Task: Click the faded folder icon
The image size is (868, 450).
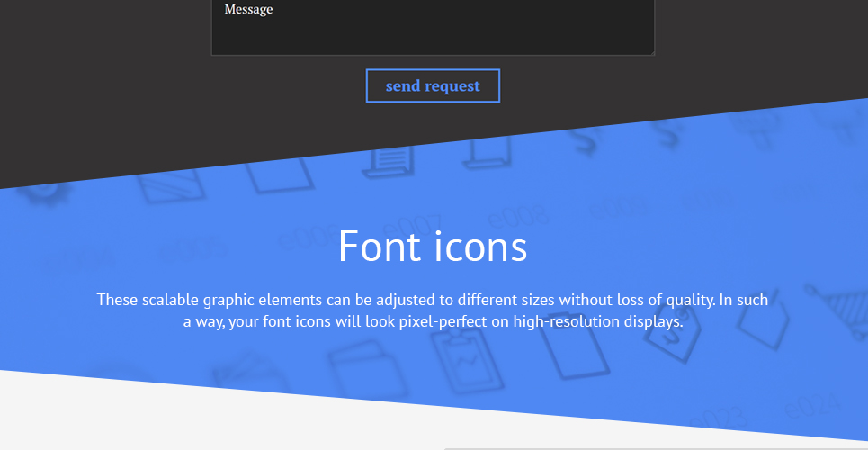Action: [368, 368]
